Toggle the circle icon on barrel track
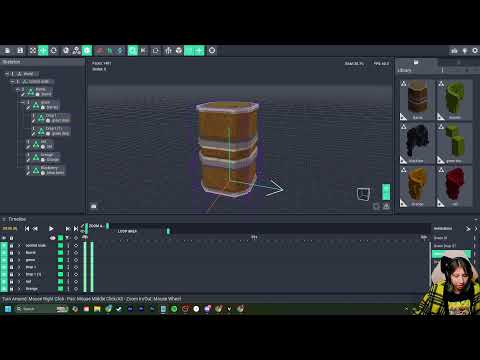 coord(76,253)
